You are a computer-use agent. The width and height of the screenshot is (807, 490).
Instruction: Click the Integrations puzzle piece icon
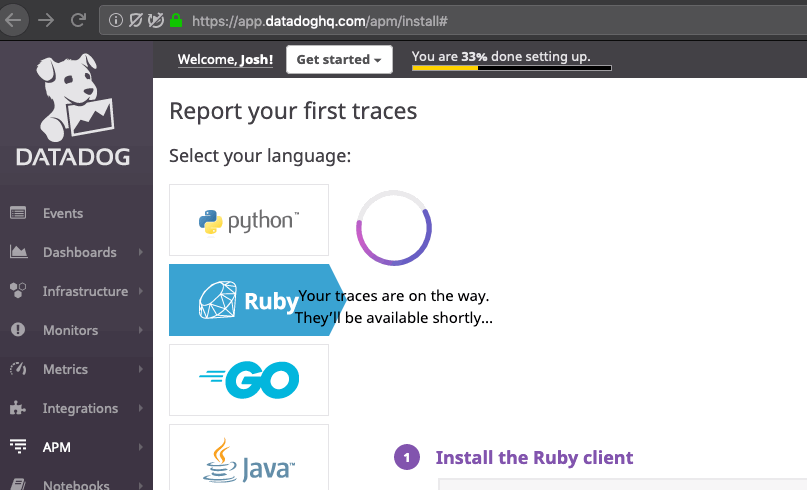click(x=18, y=408)
